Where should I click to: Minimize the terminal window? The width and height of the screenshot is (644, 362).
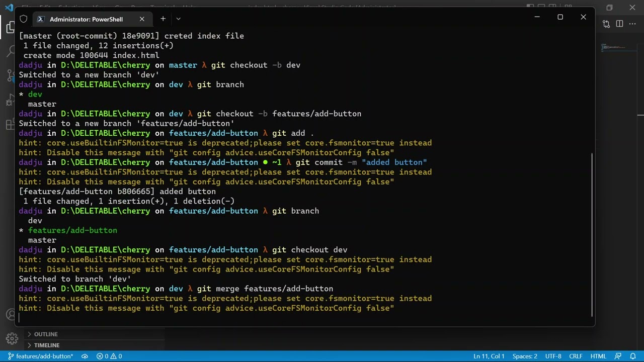pyautogui.click(x=537, y=17)
